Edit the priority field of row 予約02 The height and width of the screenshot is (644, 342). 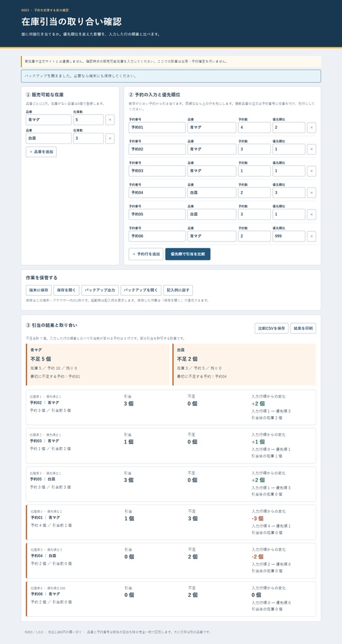[x=289, y=149]
